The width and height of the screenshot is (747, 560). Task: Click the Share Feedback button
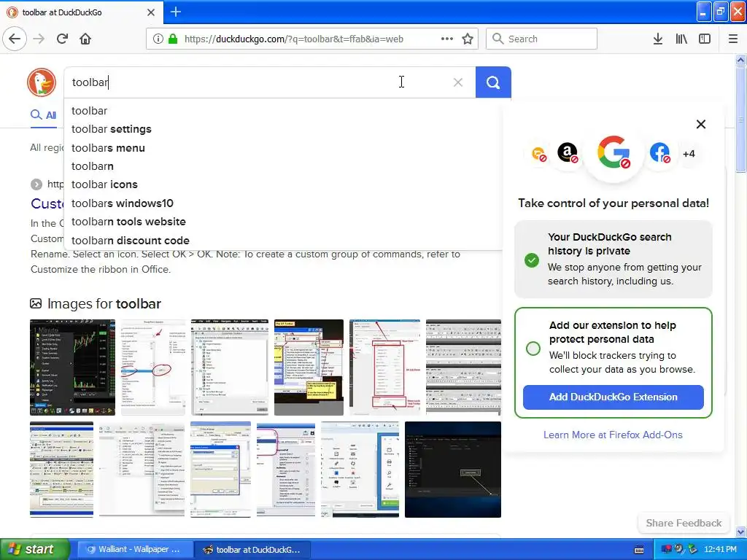coord(683,523)
